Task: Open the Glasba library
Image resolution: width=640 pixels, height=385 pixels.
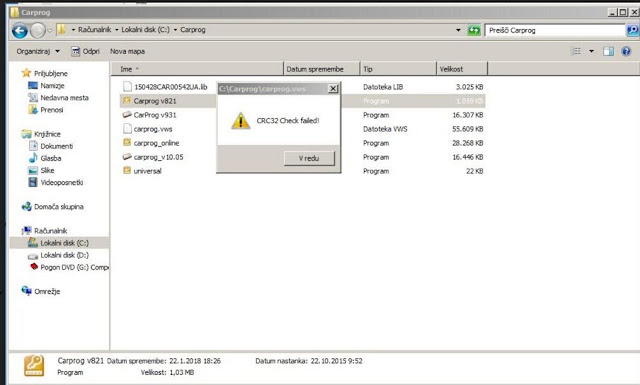Action: 51,158
